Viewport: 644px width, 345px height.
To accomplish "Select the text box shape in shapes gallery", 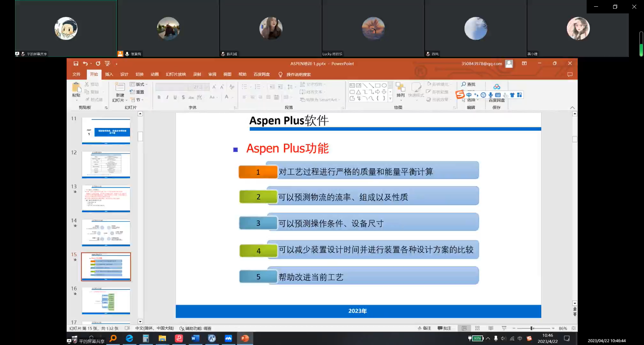I will click(352, 85).
